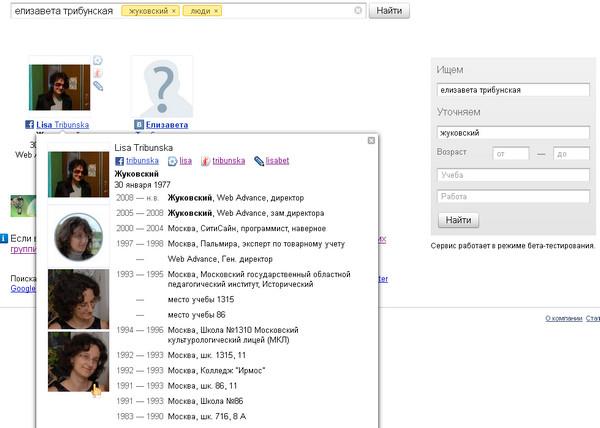Open the lisabet LiveJournal link

tap(277, 161)
